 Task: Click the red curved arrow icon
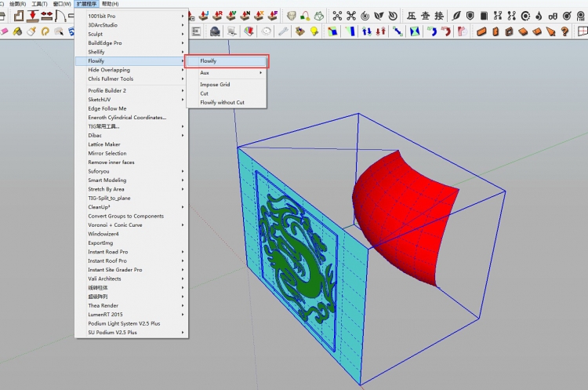[x=446, y=31]
